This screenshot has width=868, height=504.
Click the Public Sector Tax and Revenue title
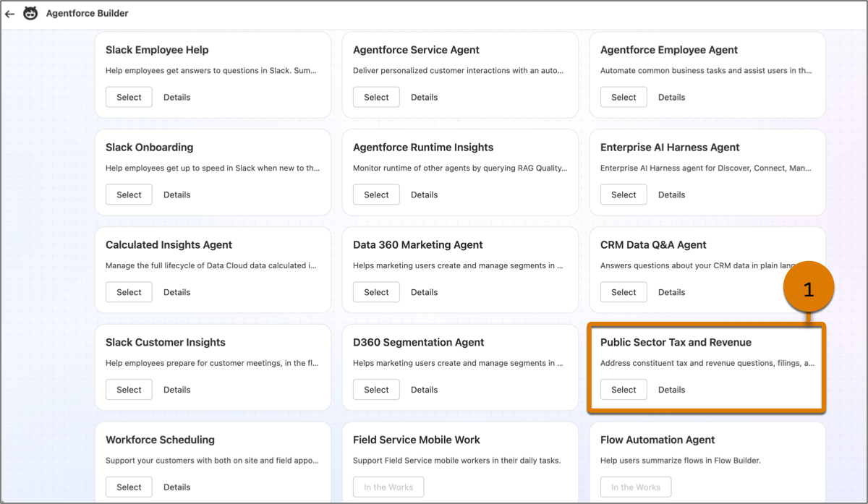coord(676,343)
